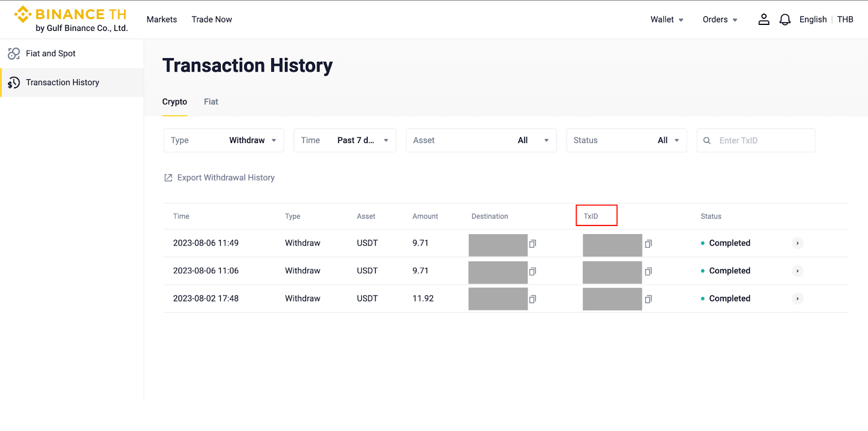The width and height of the screenshot is (868, 431).
Task: Select Transaction History in the sidebar
Action: point(72,82)
